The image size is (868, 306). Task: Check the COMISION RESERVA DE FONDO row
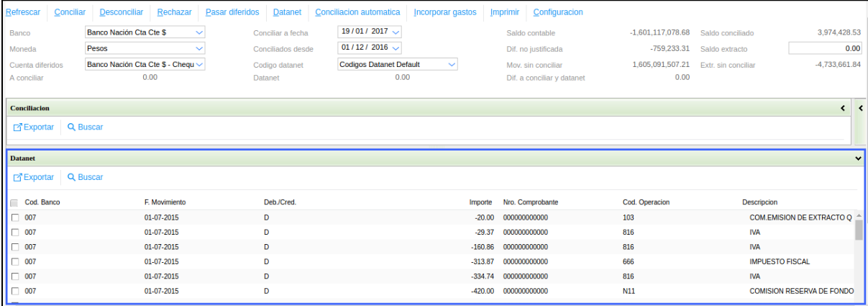14,291
